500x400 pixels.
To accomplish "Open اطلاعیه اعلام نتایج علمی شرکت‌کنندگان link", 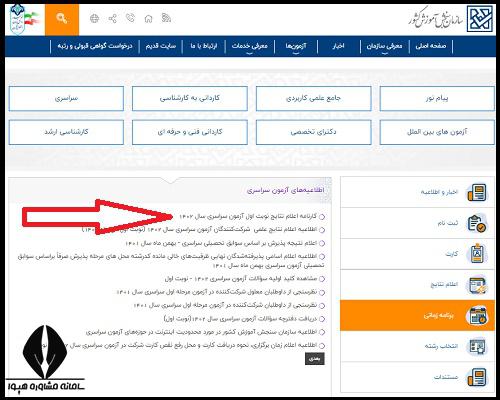I will pyautogui.click(x=200, y=230).
